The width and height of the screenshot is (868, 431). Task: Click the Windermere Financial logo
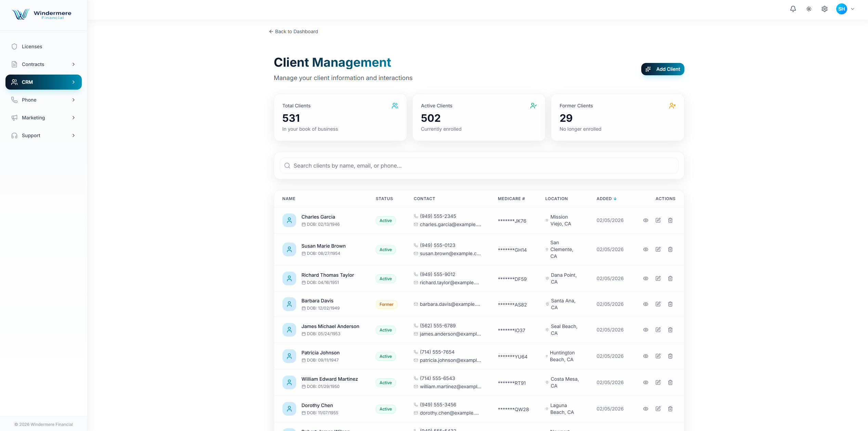coord(41,14)
